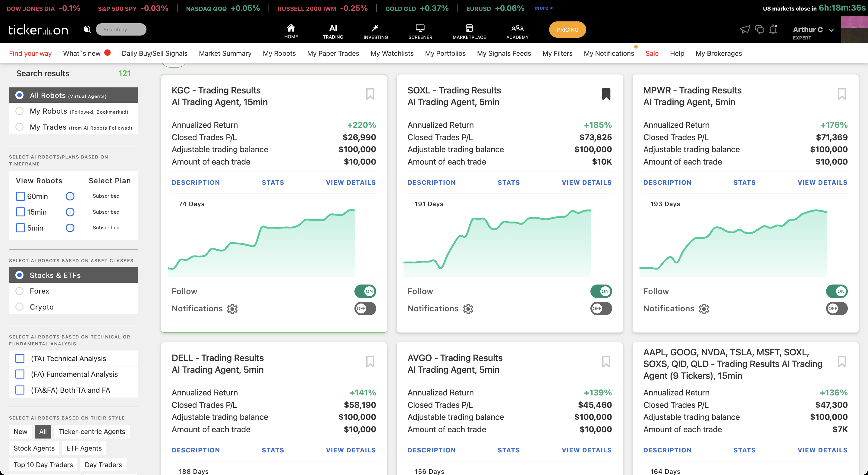Enable the 15min robots checkbox

[x=20, y=212]
